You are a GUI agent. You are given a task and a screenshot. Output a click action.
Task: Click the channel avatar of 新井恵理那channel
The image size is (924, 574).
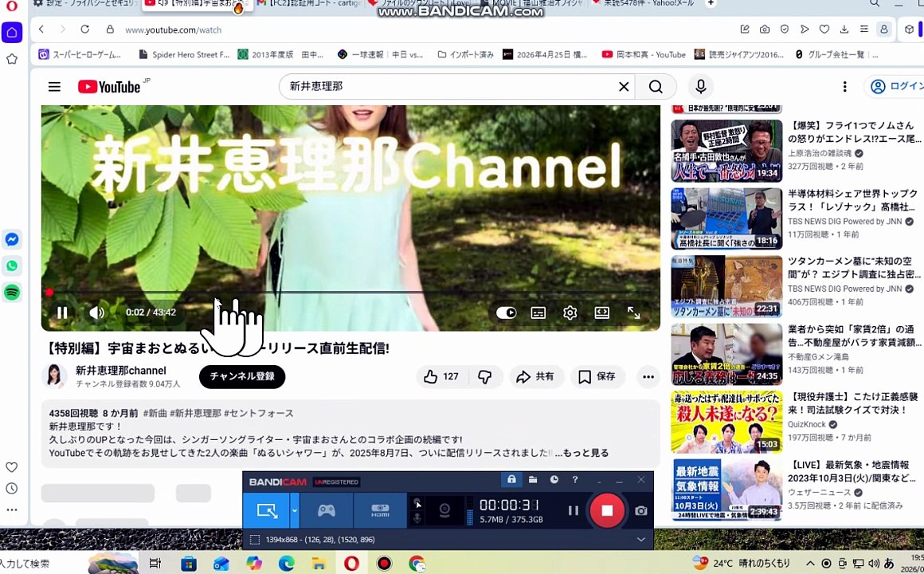[54, 376]
